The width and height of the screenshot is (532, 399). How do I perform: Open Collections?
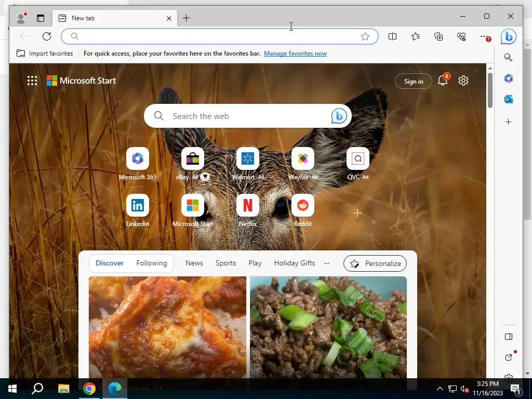(438, 36)
